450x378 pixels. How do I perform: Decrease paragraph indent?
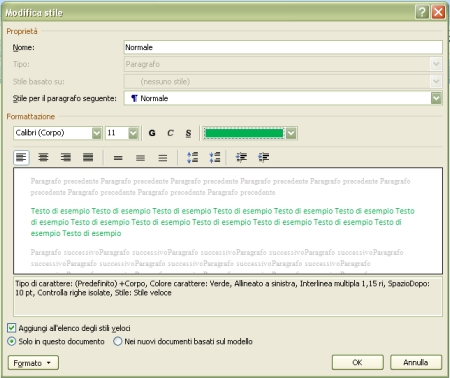pyautogui.click(x=241, y=157)
